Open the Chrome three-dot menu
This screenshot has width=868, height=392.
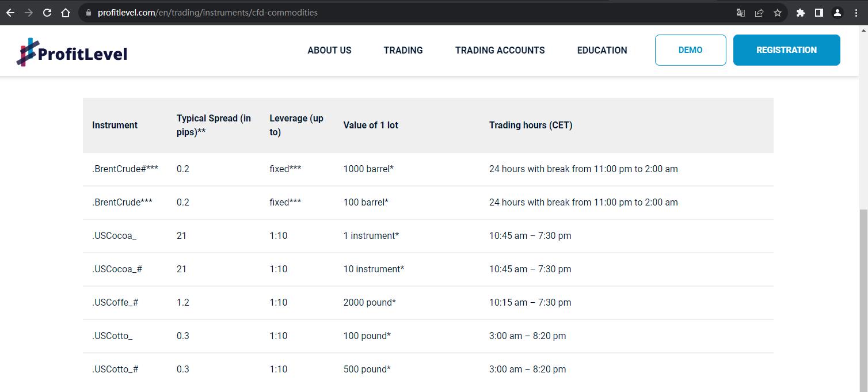856,13
